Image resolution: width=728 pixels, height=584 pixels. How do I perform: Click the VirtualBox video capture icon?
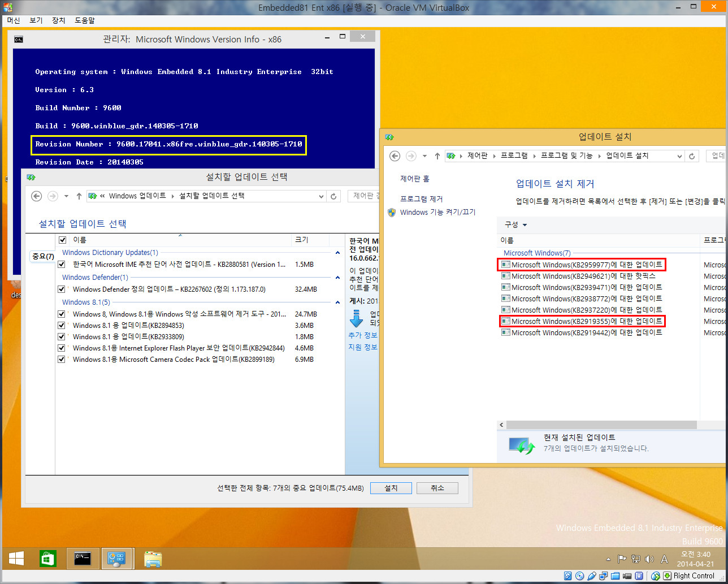tap(627, 576)
